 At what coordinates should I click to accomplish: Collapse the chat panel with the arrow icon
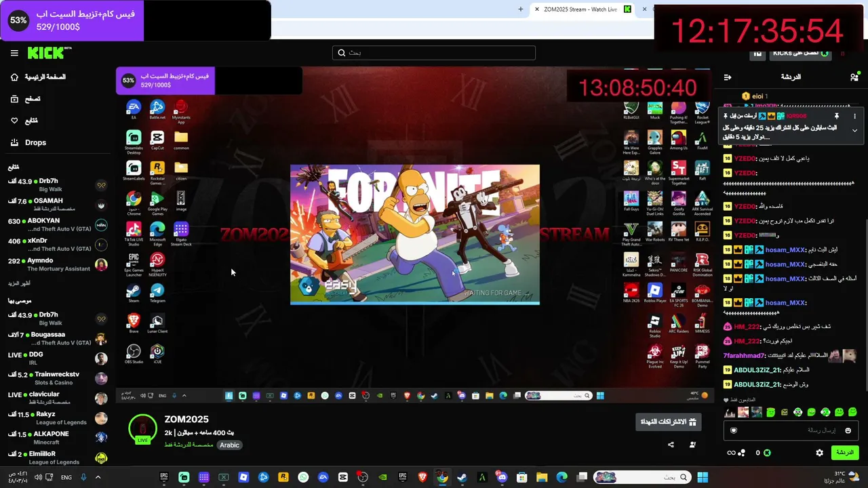click(728, 77)
